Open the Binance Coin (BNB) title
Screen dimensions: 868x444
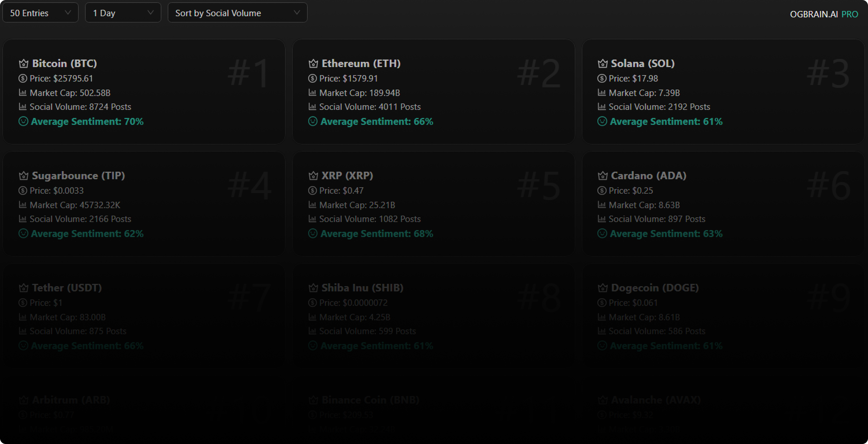370,400
